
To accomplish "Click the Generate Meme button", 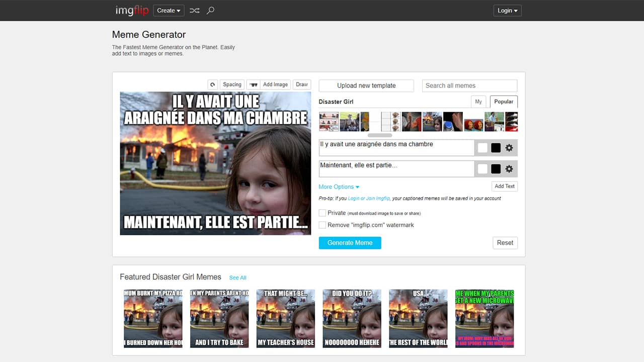I will click(350, 243).
